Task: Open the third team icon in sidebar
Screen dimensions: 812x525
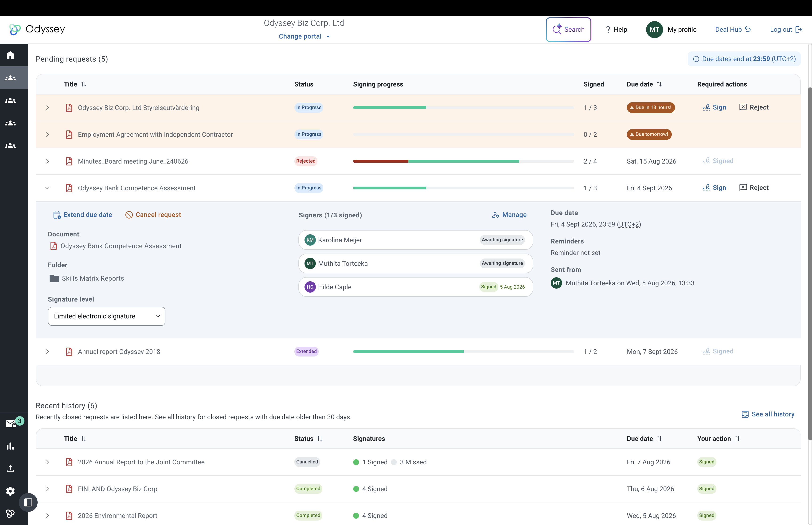Action: click(x=11, y=123)
